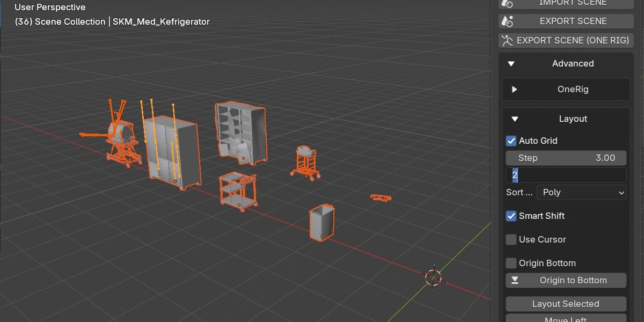
Task: Click the Export Scene icon
Action: coord(507,21)
